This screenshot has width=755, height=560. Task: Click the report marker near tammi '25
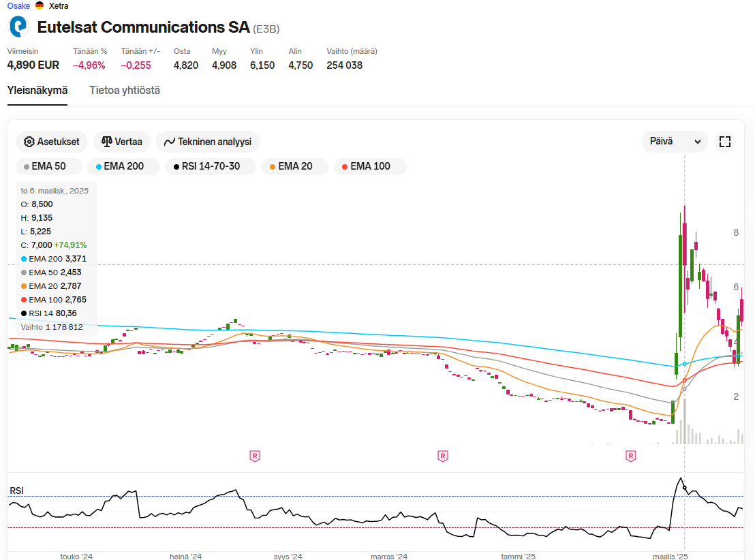631,456
